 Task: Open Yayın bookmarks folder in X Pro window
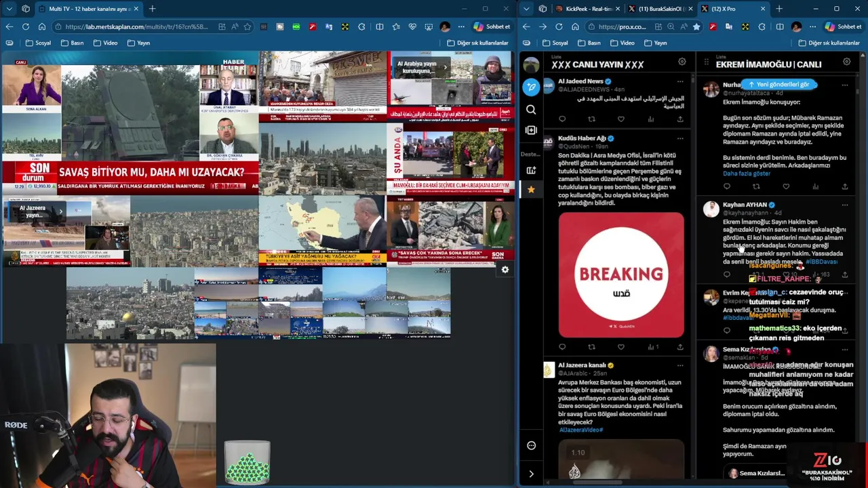pyautogui.click(x=655, y=43)
